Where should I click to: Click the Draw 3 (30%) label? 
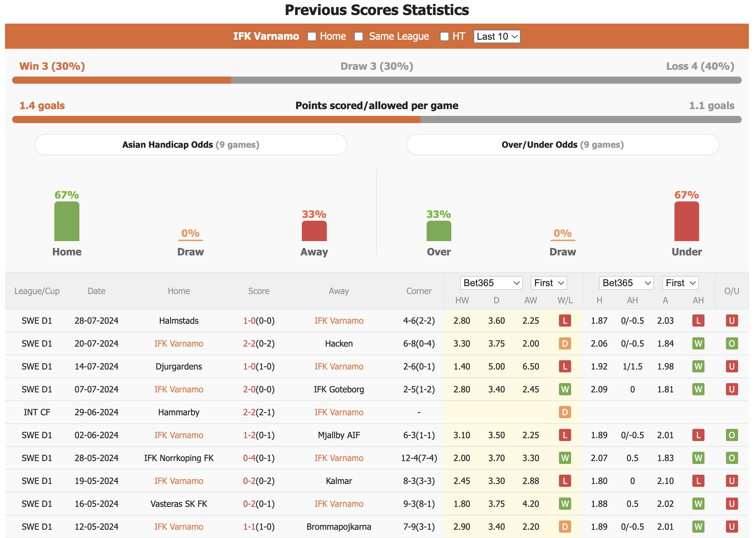(x=377, y=66)
